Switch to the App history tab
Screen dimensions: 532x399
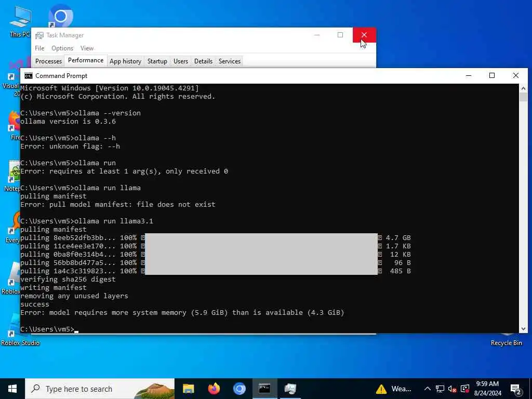pos(125,61)
